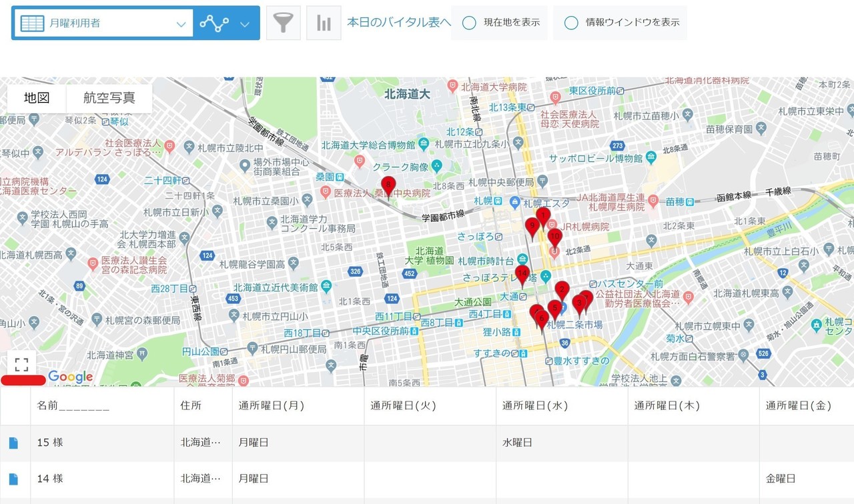
Task: Switch map to 航空写真 view
Action: point(109,98)
